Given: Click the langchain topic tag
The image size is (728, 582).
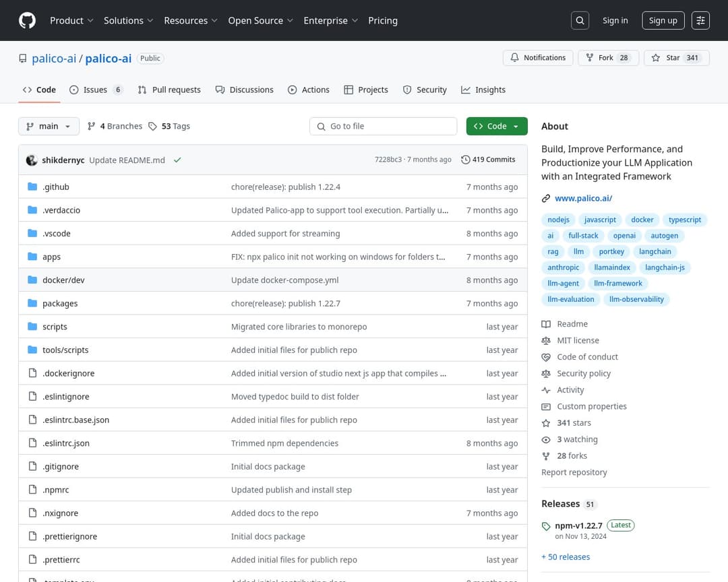Looking at the screenshot, I should [x=655, y=251].
